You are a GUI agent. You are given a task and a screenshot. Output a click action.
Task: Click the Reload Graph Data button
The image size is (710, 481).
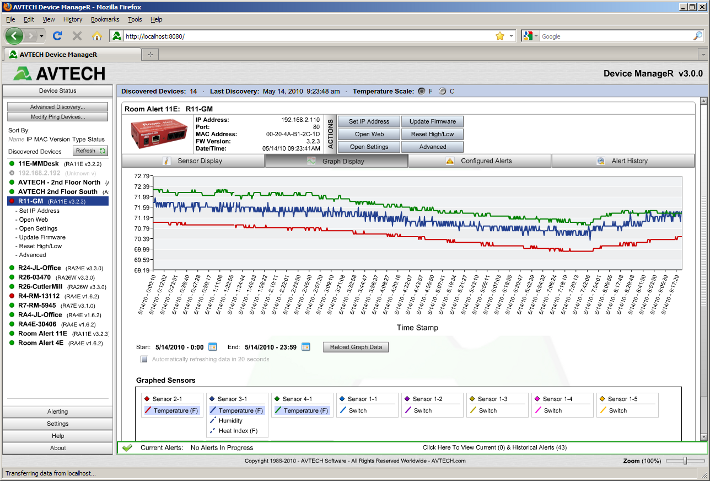[x=356, y=347]
